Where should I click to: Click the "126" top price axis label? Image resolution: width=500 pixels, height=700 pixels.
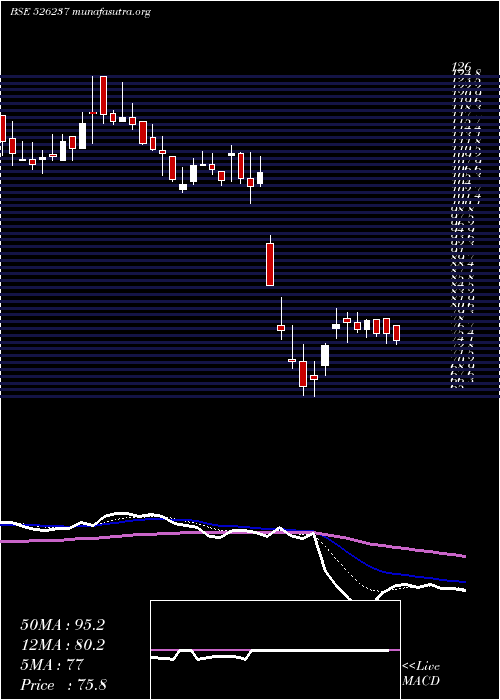462,67
